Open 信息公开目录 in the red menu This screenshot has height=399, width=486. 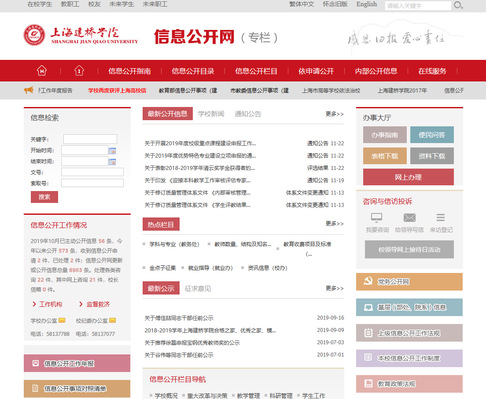pos(193,71)
